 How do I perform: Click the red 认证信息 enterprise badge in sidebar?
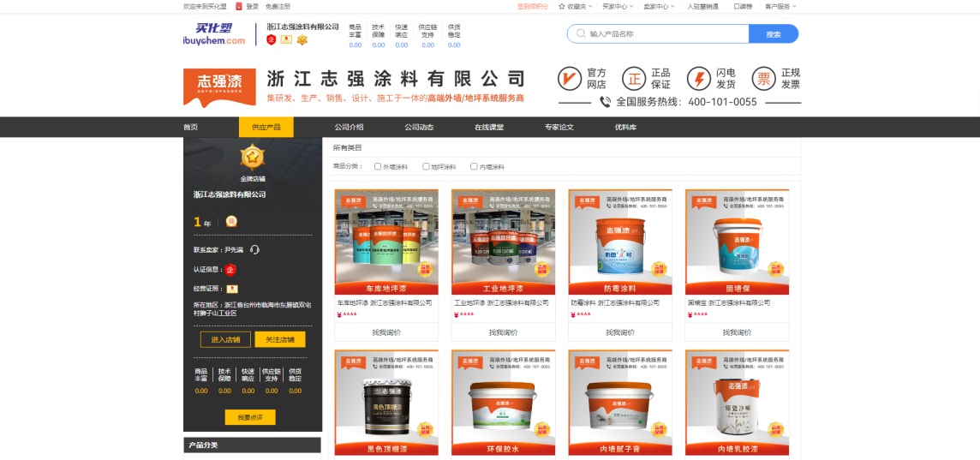[x=230, y=270]
